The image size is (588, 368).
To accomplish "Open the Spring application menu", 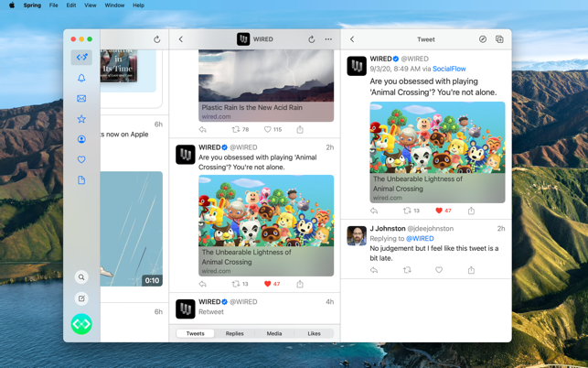I will tap(32, 5).
